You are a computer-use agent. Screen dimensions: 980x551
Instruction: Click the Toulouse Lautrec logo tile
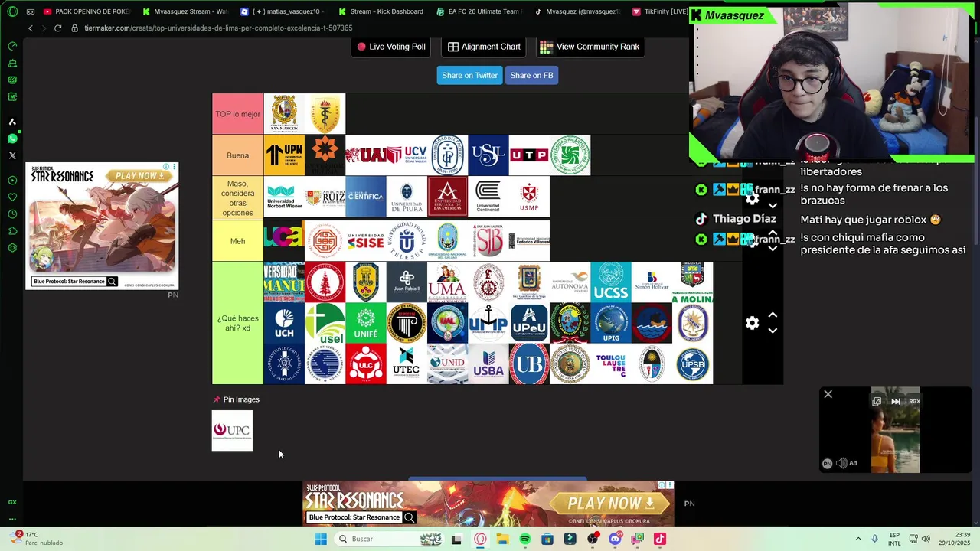click(x=611, y=364)
